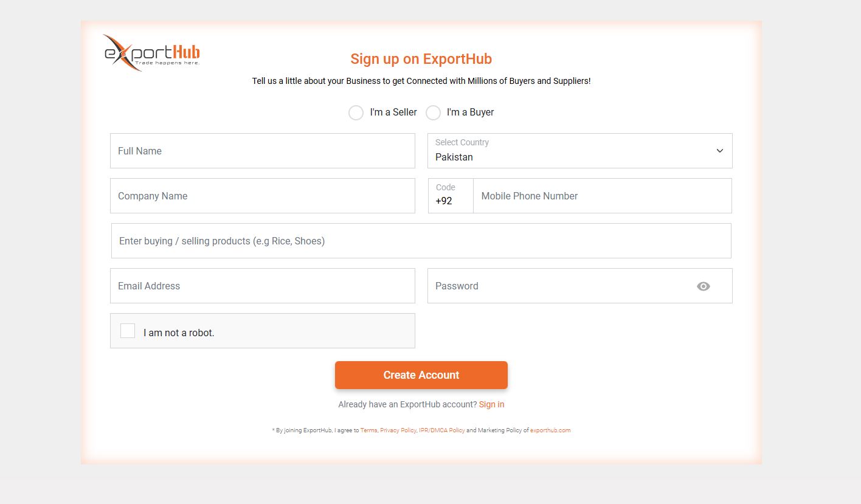
Task: Click the ExportHub logo
Action: (151, 53)
